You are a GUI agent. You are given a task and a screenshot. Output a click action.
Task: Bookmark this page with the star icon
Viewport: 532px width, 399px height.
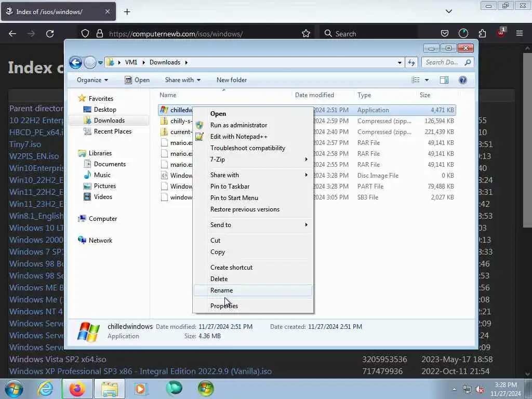[x=305, y=34]
